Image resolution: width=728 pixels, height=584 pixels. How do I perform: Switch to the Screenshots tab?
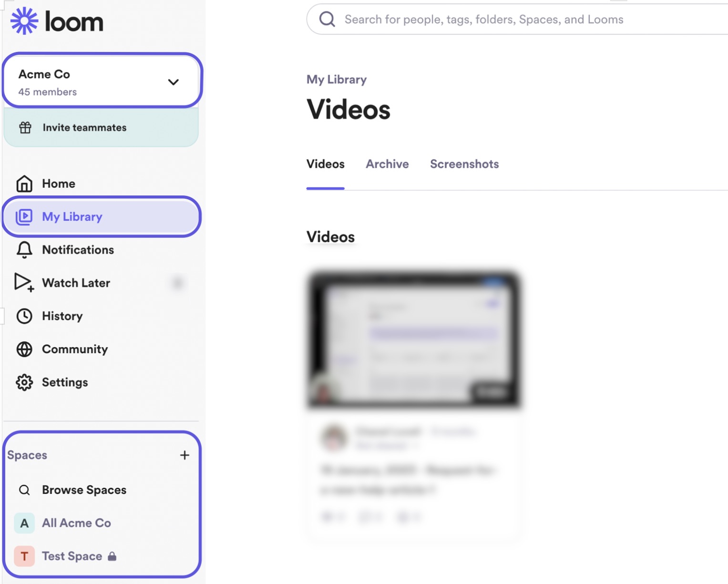[x=464, y=164]
